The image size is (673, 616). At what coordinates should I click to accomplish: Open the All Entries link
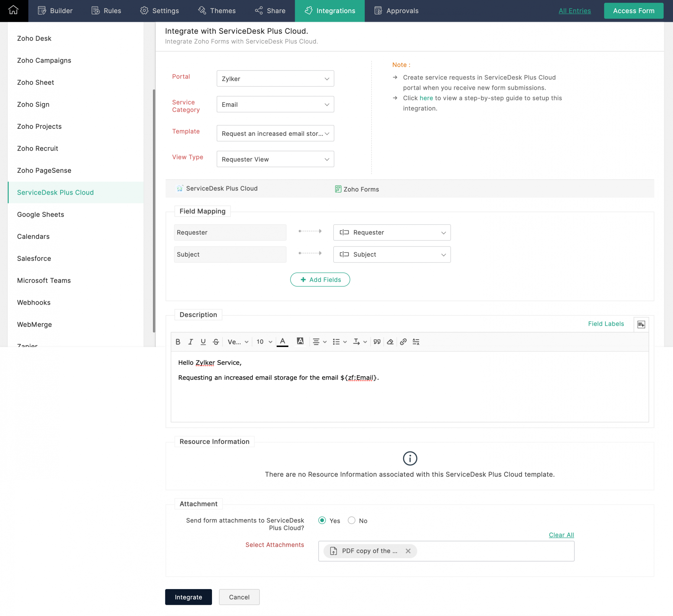click(x=575, y=11)
